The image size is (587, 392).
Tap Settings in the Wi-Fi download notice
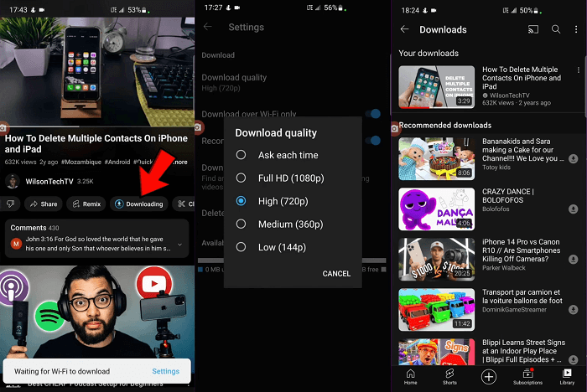pos(165,371)
